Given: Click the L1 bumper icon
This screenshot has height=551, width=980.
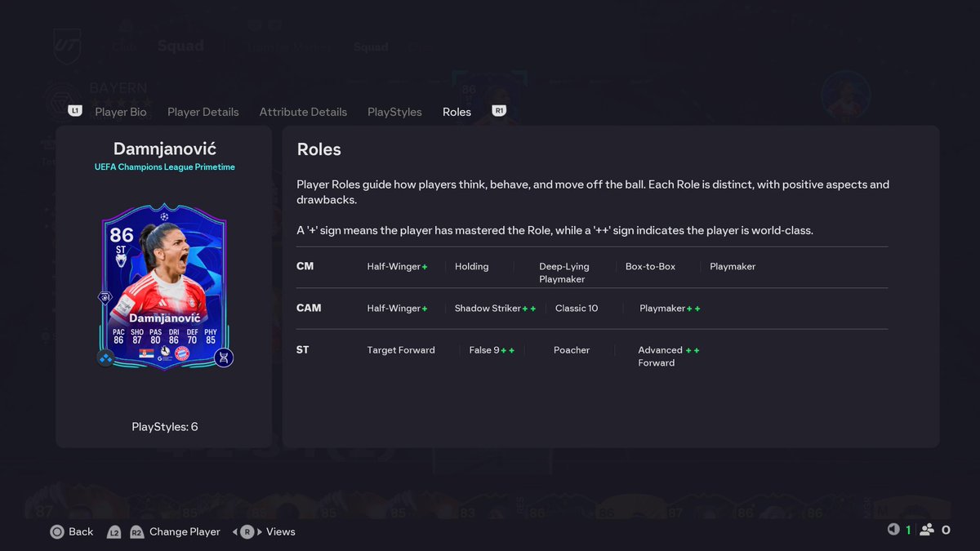Looking at the screenshot, I should tap(75, 111).
